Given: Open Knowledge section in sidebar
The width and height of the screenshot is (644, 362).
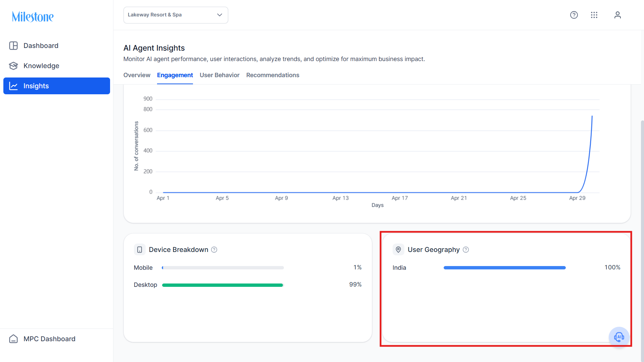Looking at the screenshot, I should tap(57, 66).
